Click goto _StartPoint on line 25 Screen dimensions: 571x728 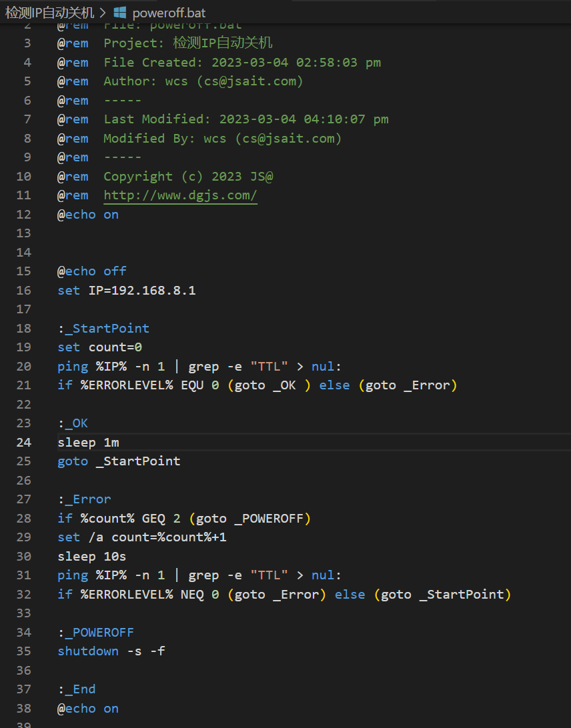point(119,461)
